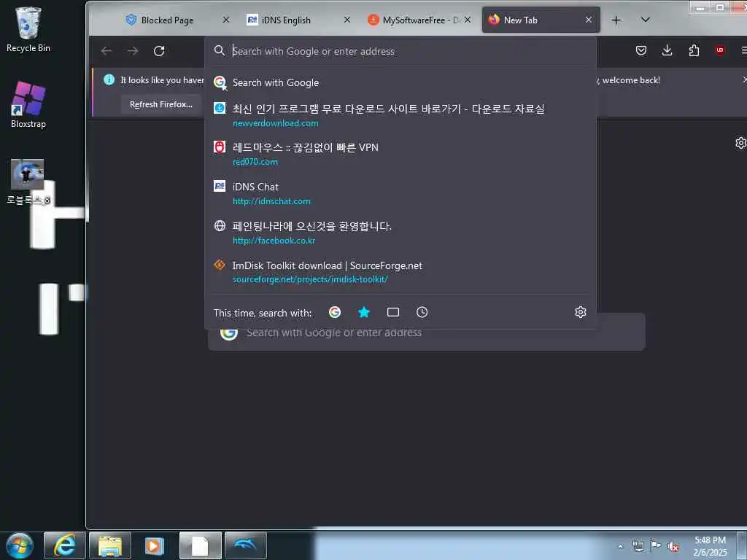This screenshot has height=560, width=747.
Task: Open the iDNS Chat suggestion
Action: pyautogui.click(x=400, y=193)
